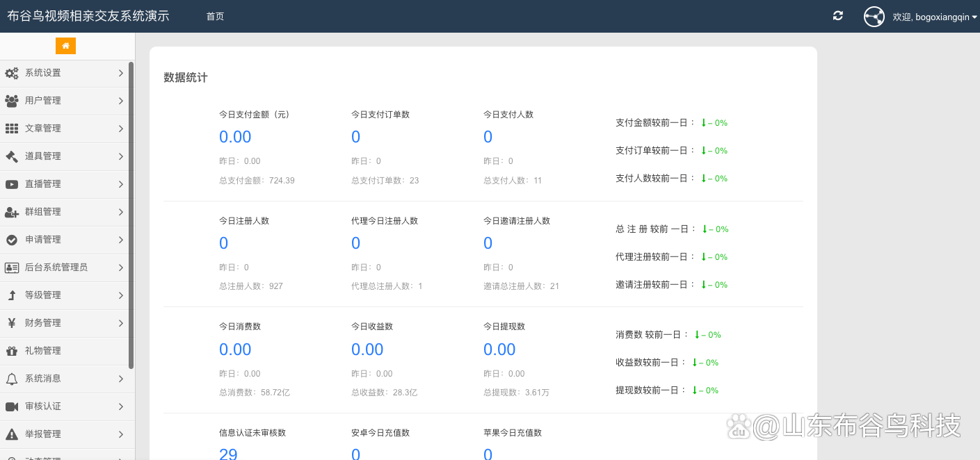This screenshot has width=980, height=460.
Task: Click the play icon beside 直播管理
Action: (x=12, y=184)
